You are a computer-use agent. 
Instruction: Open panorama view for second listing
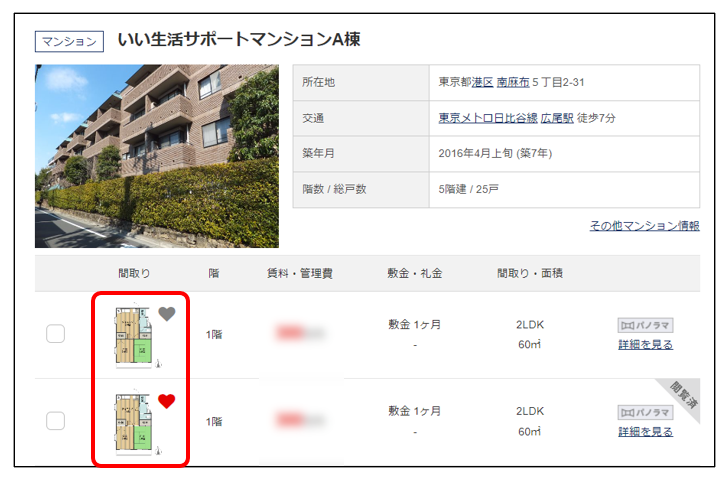click(645, 412)
